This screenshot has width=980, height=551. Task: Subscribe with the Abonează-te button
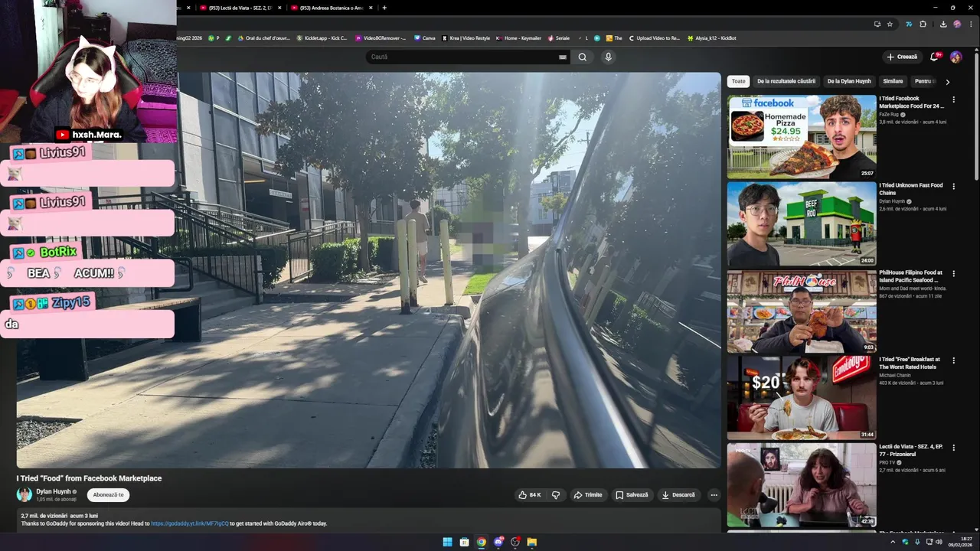click(108, 495)
